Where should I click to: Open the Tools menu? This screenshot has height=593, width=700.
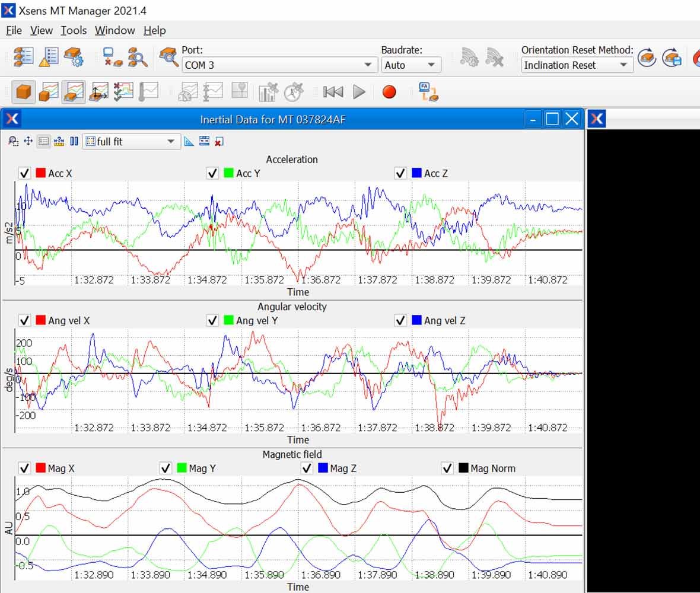coord(74,30)
